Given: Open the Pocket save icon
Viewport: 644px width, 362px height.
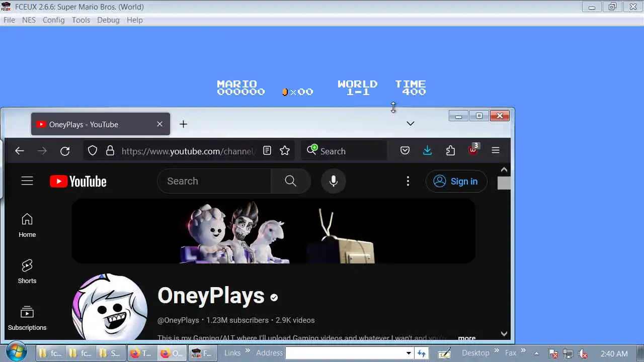Looking at the screenshot, I should click(405, 151).
